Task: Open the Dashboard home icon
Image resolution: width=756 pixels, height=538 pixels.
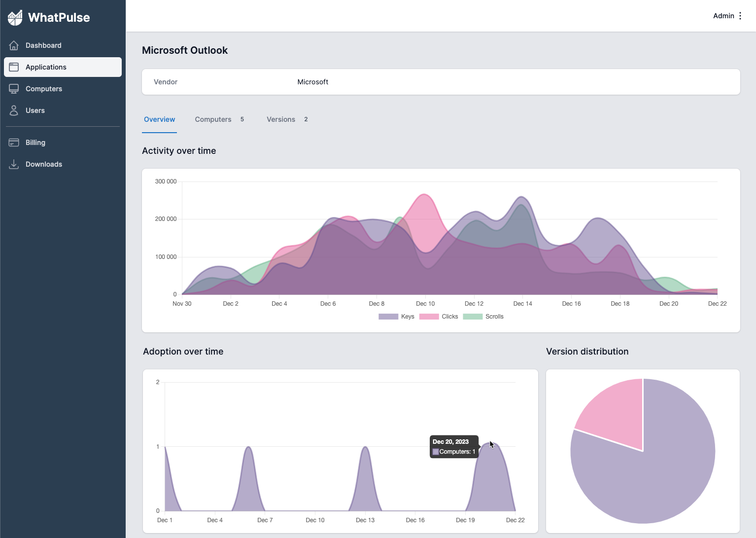Action: pyautogui.click(x=14, y=45)
